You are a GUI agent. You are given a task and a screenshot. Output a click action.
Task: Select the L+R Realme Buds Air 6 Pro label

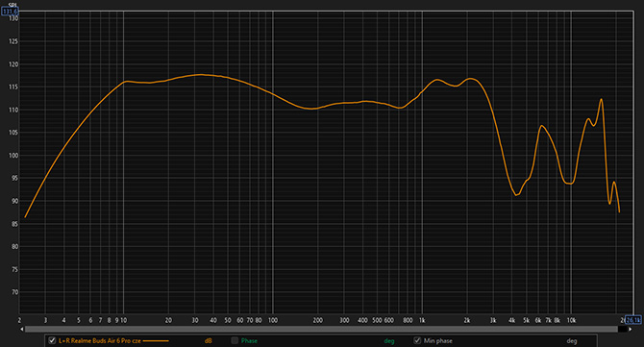point(100,341)
